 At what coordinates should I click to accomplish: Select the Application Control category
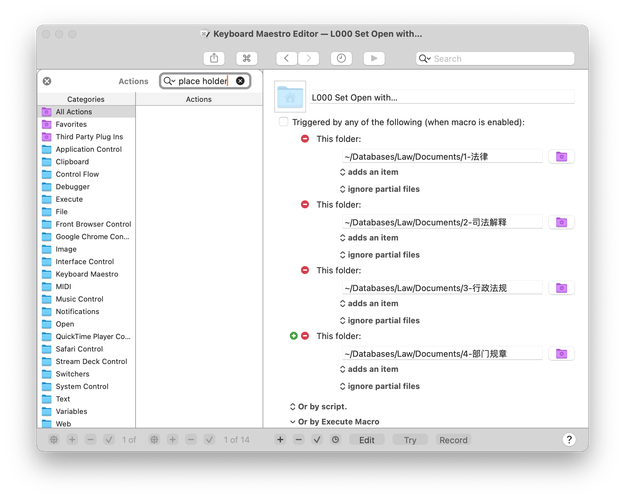(86, 149)
